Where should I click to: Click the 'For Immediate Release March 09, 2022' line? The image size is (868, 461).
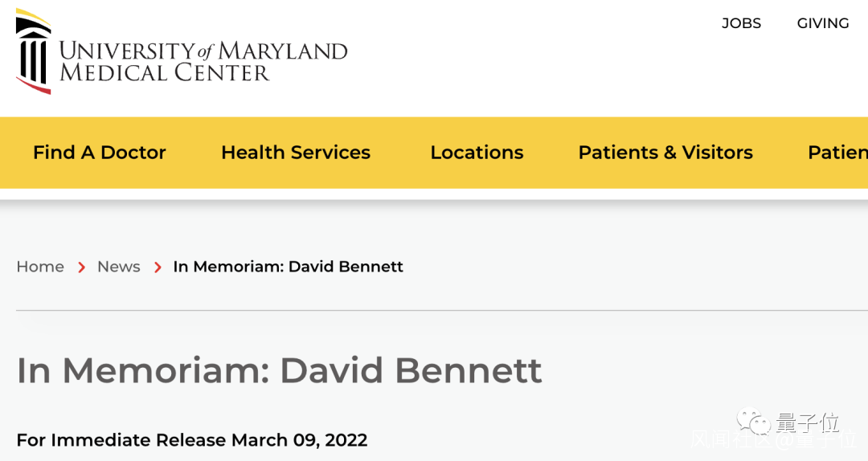[191, 440]
